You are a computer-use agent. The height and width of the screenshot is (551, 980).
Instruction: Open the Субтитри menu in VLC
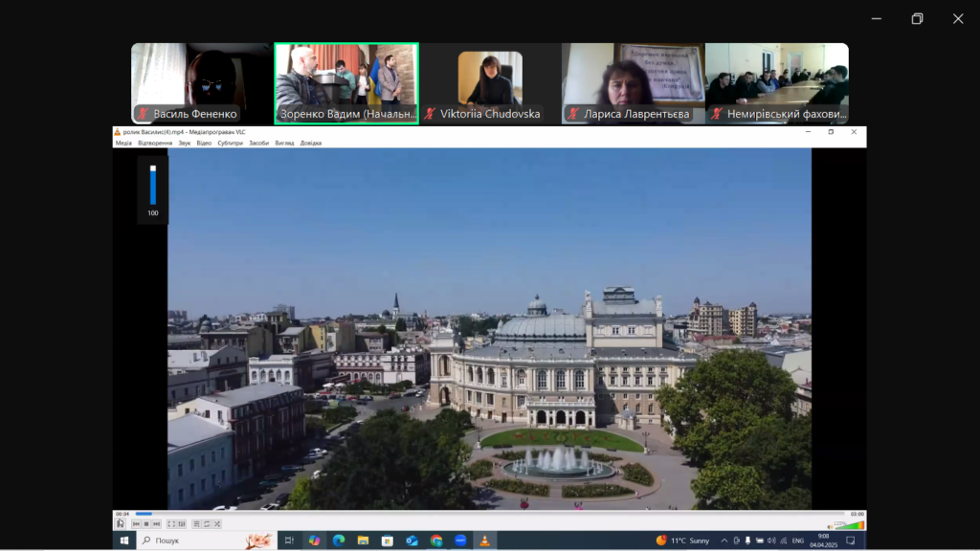tap(230, 143)
